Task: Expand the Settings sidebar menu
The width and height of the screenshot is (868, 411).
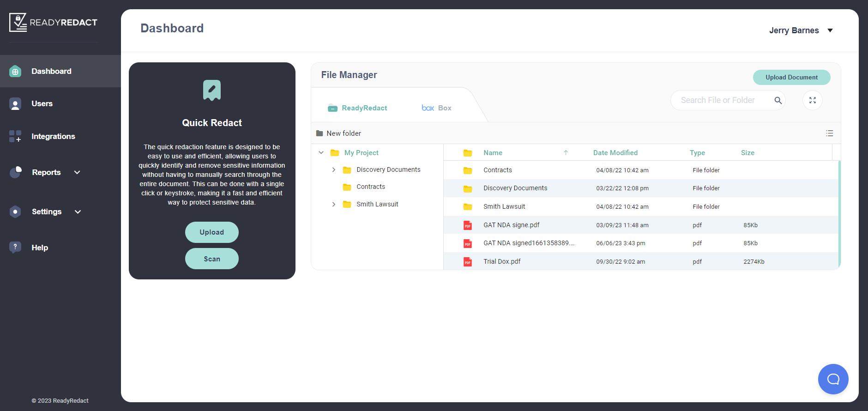Action: click(78, 212)
